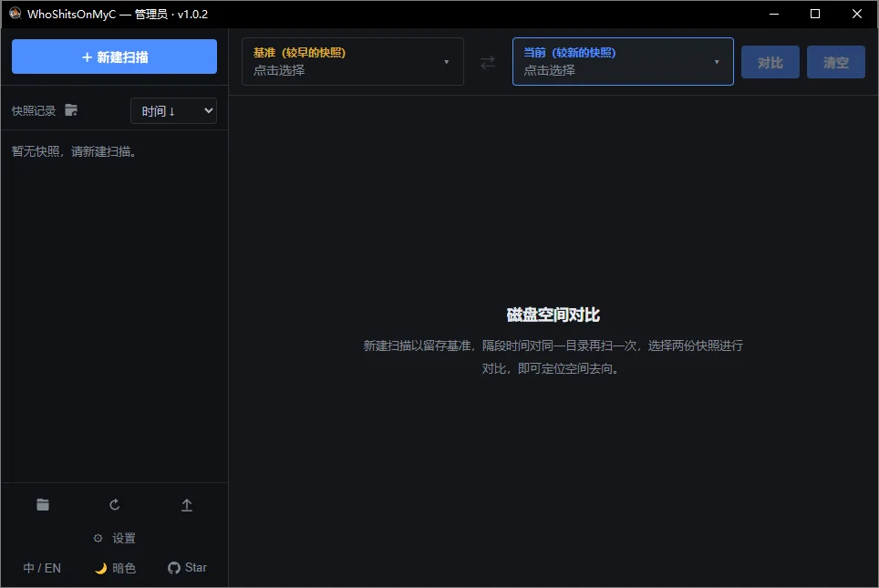Click the WhoShitsOnMyC app icon in title bar
This screenshot has height=588, width=879.
point(16,14)
